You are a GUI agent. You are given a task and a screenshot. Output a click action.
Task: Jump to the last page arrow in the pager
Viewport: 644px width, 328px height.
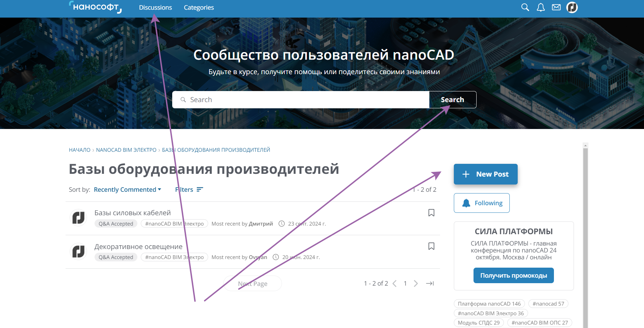pos(430,284)
